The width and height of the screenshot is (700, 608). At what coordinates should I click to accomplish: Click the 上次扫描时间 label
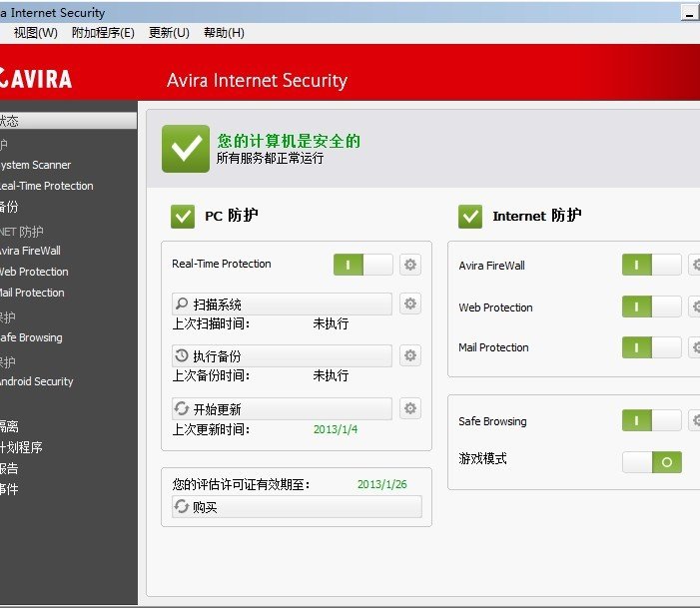(x=211, y=323)
